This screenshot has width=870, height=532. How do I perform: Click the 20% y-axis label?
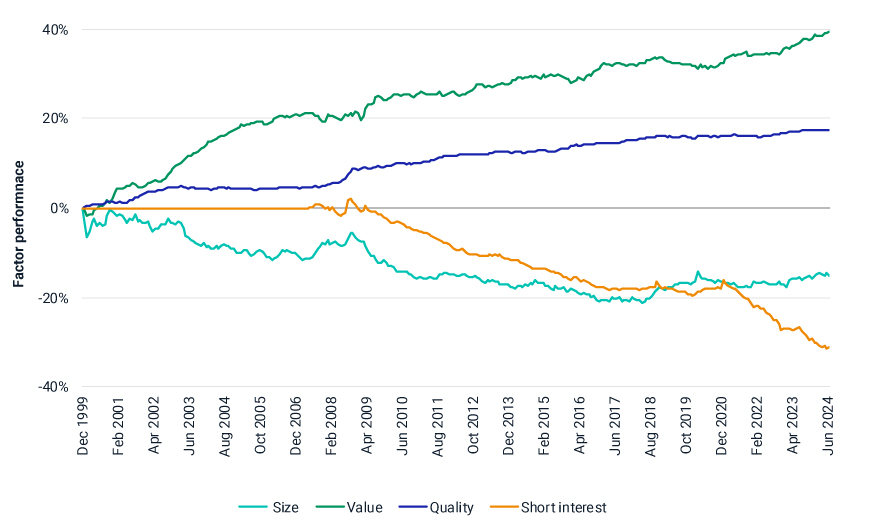[55, 119]
